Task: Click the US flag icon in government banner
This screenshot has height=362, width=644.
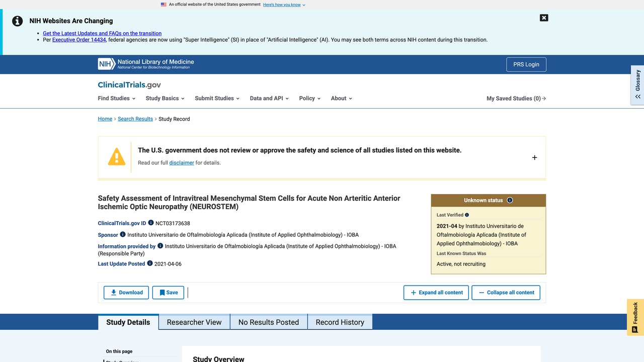Action: click(164, 5)
